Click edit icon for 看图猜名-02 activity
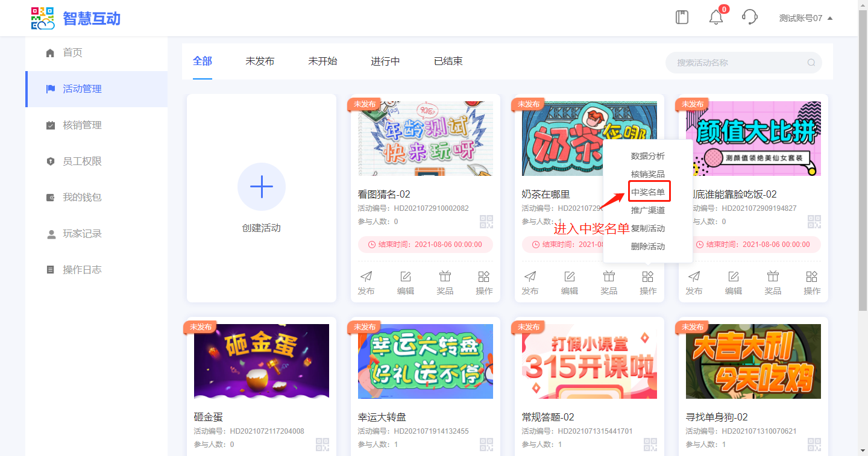The image size is (868, 456). pyautogui.click(x=406, y=283)
